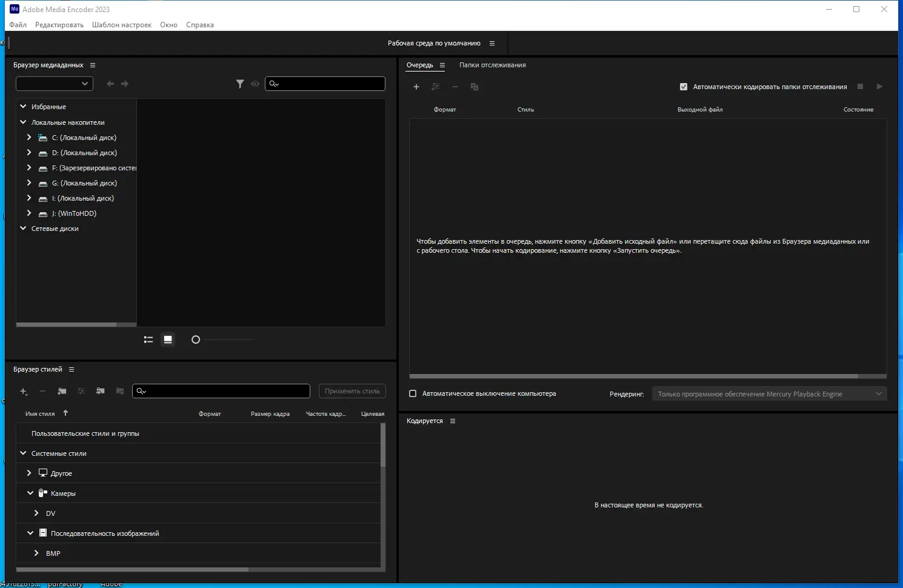This screenshot has height=588, width=903.
Task: Open the Шаблон настроек menu
Action: [122, 25]
